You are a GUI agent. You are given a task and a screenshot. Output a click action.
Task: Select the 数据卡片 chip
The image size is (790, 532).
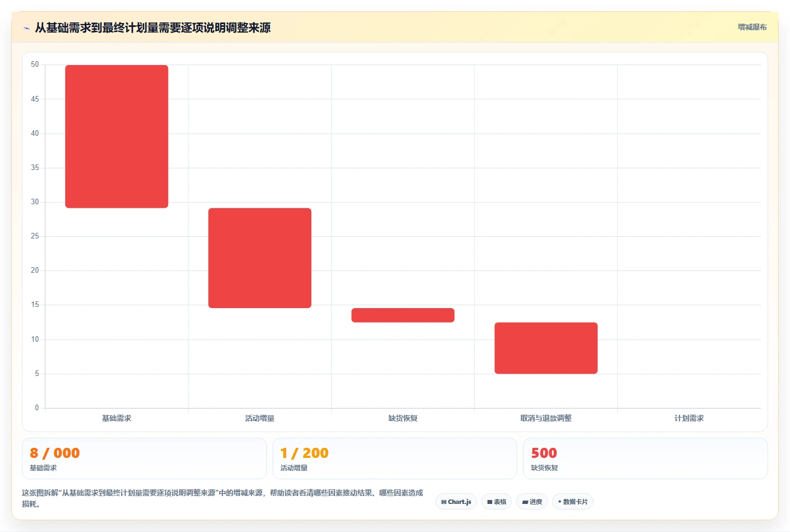pyautogui.click(x=573, y=502)
